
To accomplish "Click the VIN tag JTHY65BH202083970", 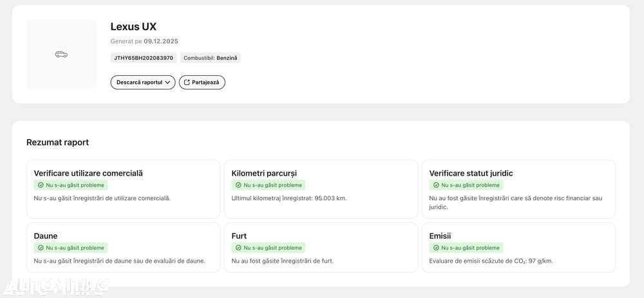I will coord(144,58).
